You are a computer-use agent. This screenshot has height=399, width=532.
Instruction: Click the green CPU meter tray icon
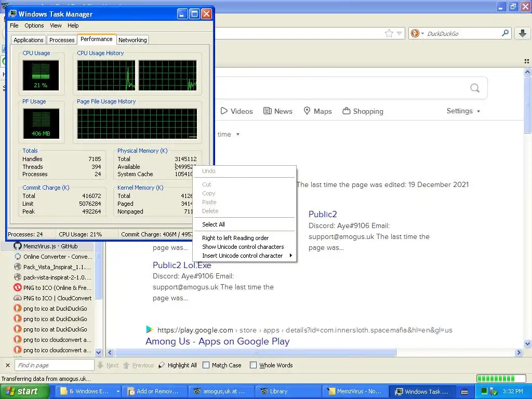tap(484, 391)
